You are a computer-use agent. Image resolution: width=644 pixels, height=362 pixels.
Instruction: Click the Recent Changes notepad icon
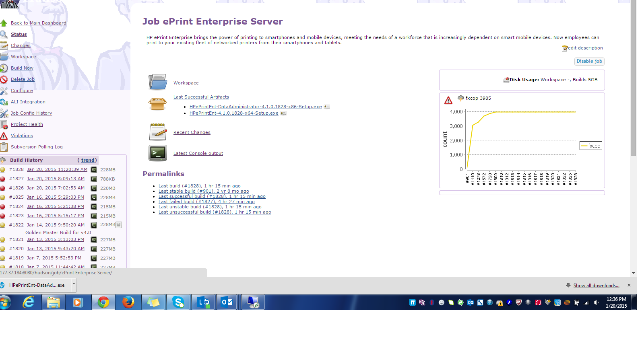click(158, 132)
